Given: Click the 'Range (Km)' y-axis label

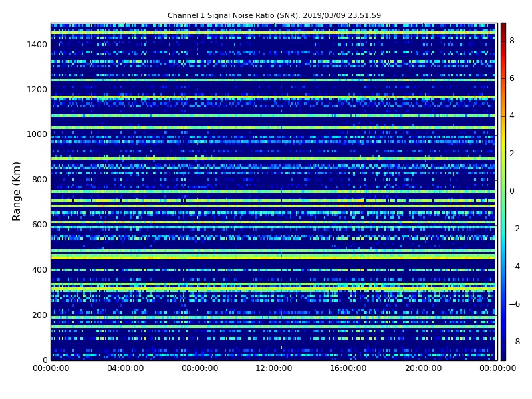Looking at the screenshot, I should tap(16, 192).
